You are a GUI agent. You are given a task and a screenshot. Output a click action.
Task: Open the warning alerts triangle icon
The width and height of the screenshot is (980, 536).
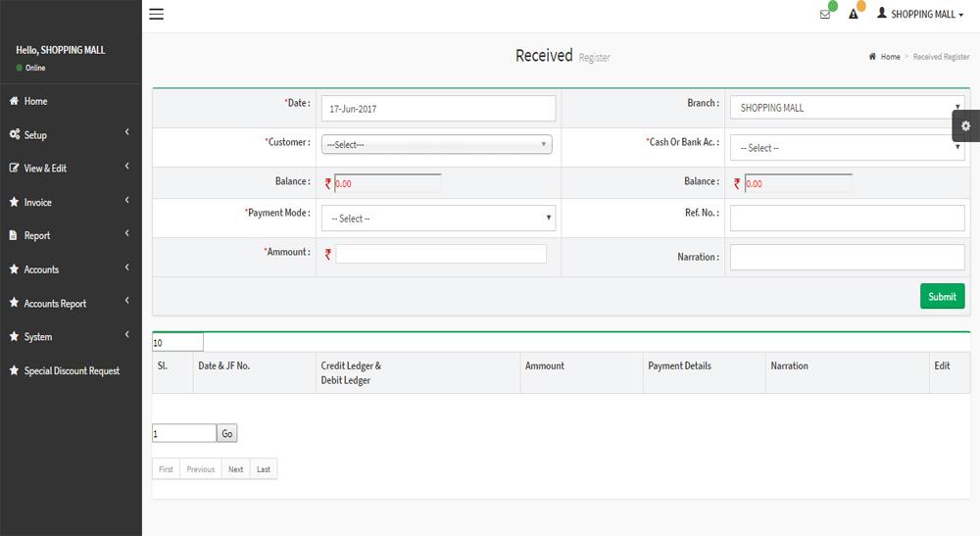coord(854,14)
